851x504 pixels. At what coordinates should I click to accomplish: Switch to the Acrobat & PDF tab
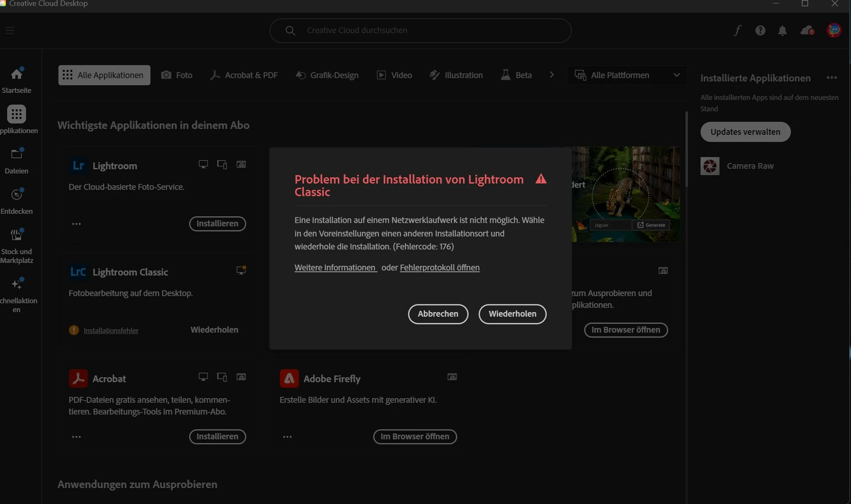[244, 75]
